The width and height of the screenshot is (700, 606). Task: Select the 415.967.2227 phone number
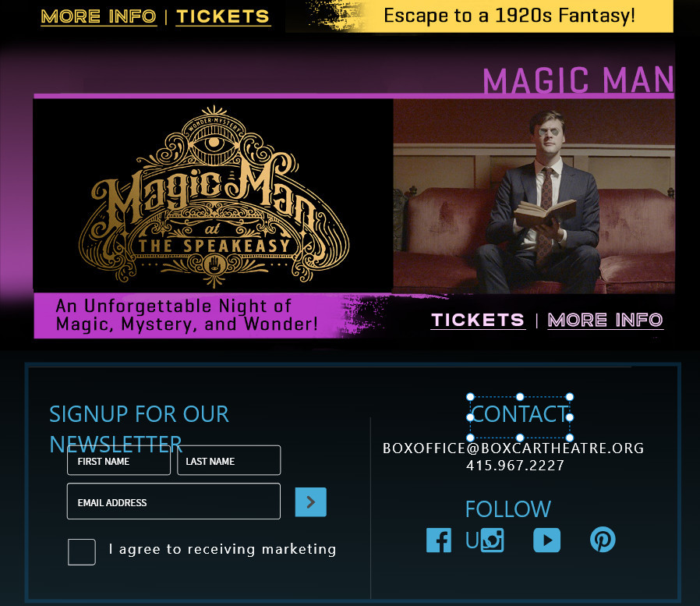pos(515,466)
